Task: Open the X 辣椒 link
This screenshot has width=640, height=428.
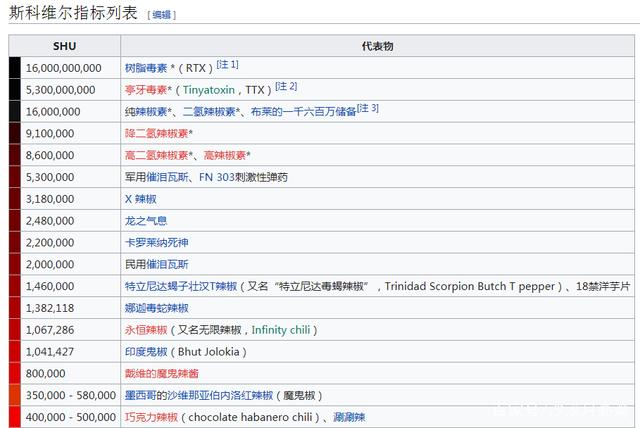Action: [141, 199]
